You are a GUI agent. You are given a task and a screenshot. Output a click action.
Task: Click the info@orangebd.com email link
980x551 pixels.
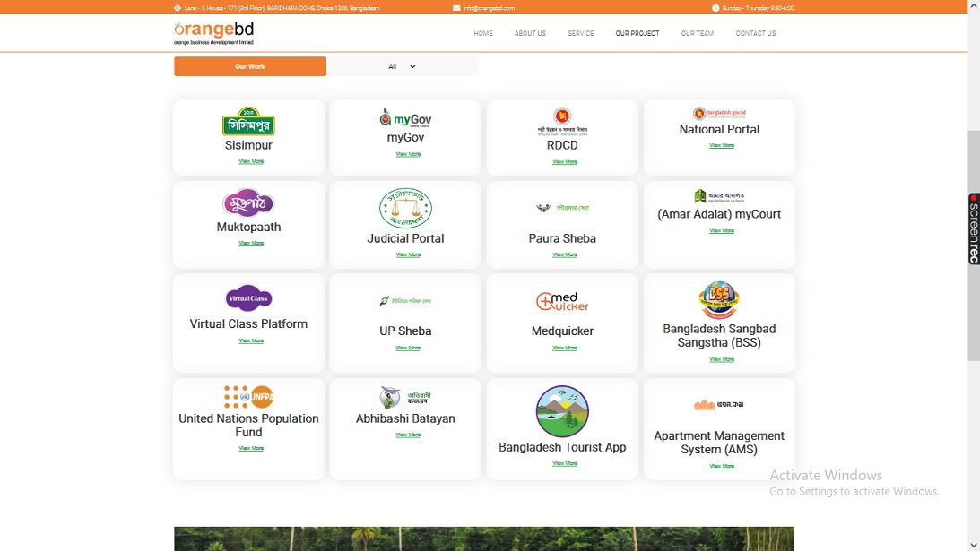[489, 8]
